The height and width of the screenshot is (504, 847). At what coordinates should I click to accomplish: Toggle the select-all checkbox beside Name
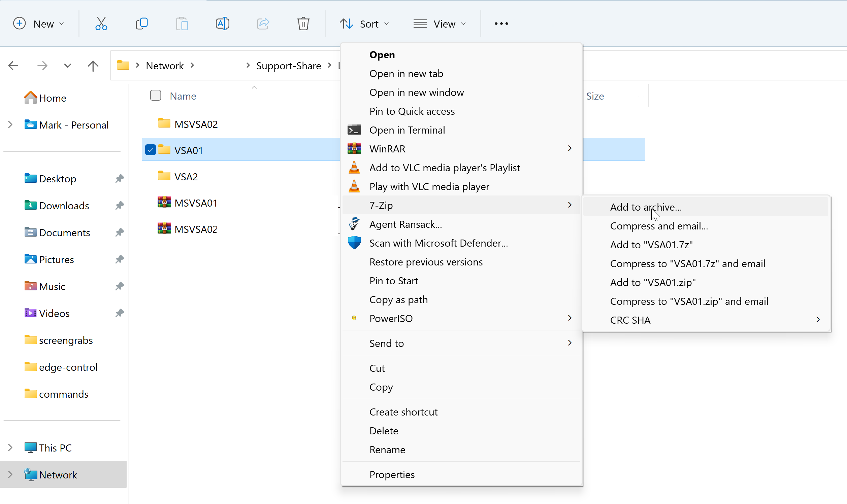pos(155,96)
